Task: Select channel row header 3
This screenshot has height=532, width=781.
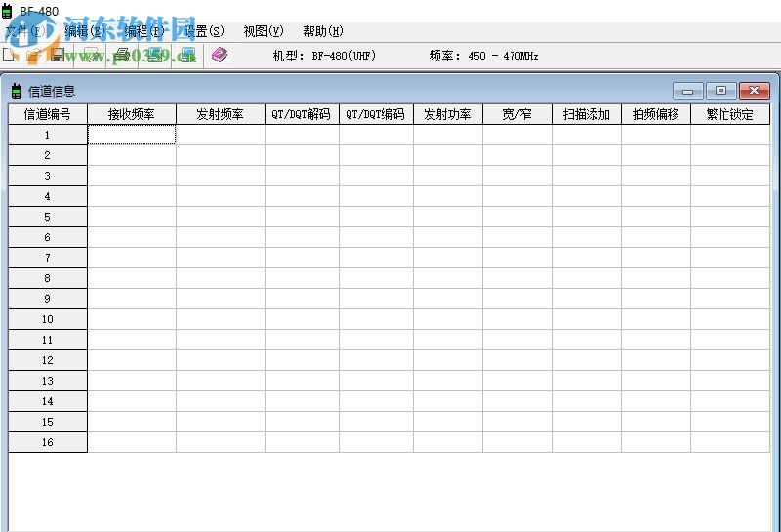Action: (x=48, y=176)
